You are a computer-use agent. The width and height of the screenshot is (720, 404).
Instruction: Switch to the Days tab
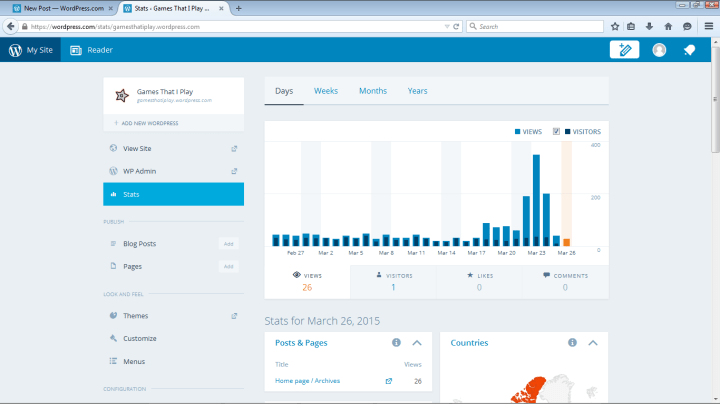(x=284, y=91)
